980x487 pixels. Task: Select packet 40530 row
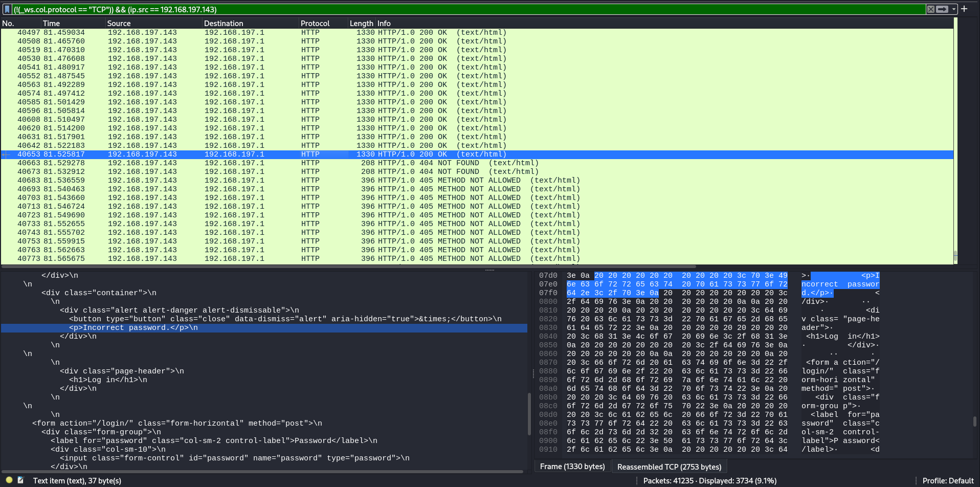pos(477,58)
